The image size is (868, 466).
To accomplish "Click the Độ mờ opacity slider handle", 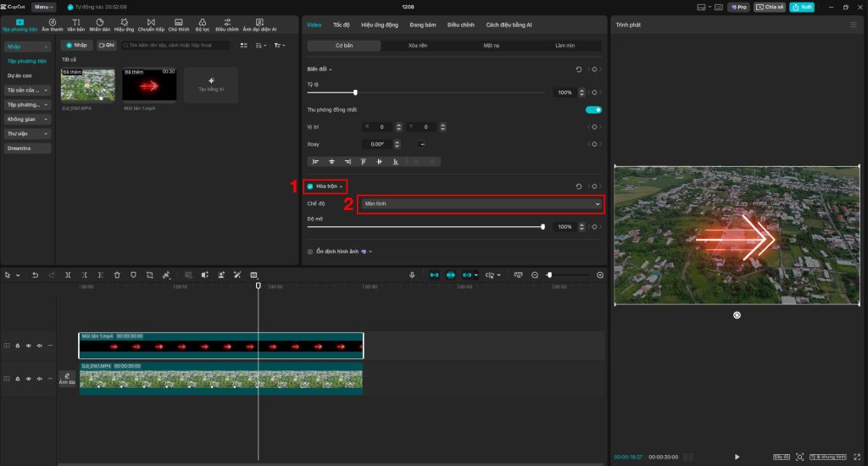I will pyautogui.click(x=542, y=227).
